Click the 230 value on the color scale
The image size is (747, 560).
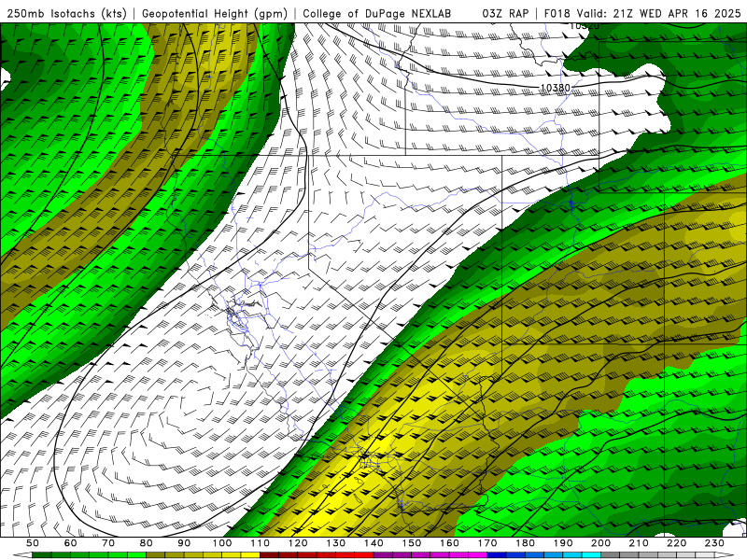714,543
